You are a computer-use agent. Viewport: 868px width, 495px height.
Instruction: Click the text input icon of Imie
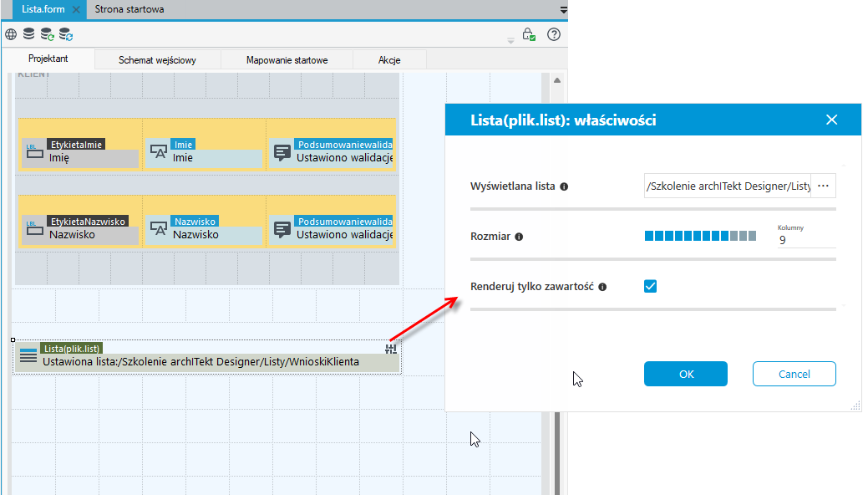click(x=159, y=151)
